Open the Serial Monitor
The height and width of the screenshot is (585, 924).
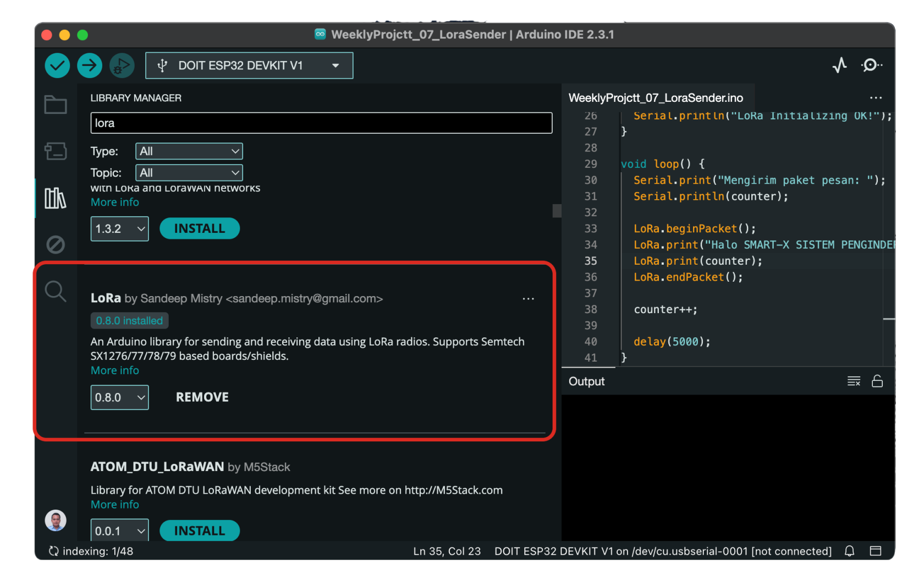871,65
